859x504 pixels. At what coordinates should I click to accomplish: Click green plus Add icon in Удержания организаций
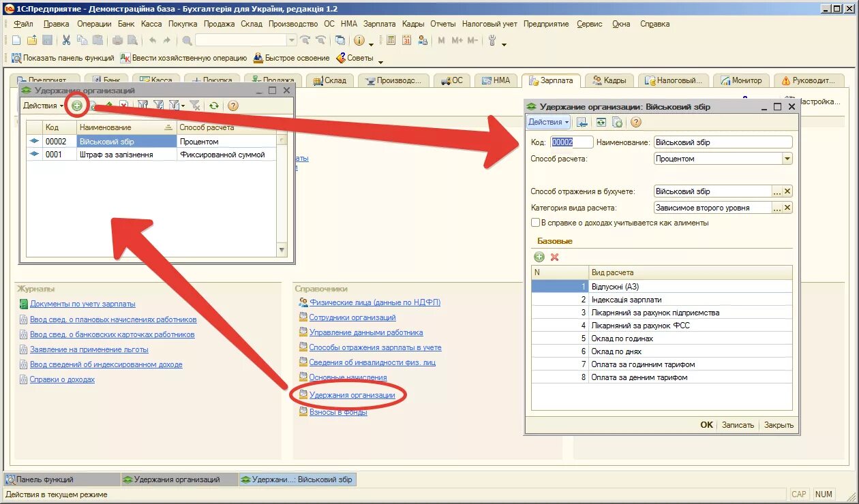point(77,106)
